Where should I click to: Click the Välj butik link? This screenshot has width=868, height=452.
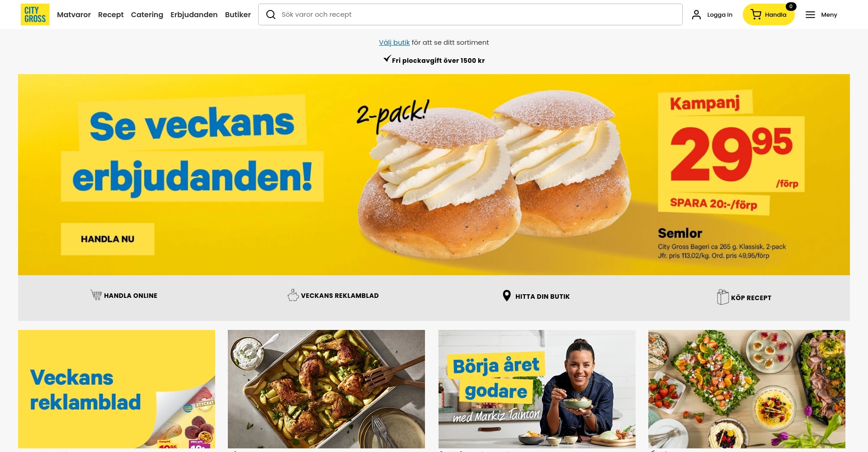click(394, 42)
